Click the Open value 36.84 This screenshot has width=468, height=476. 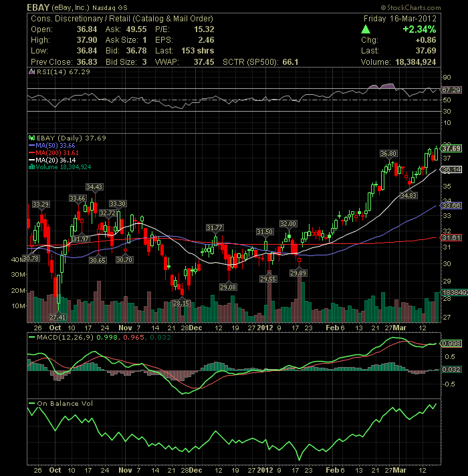[87, 29]
